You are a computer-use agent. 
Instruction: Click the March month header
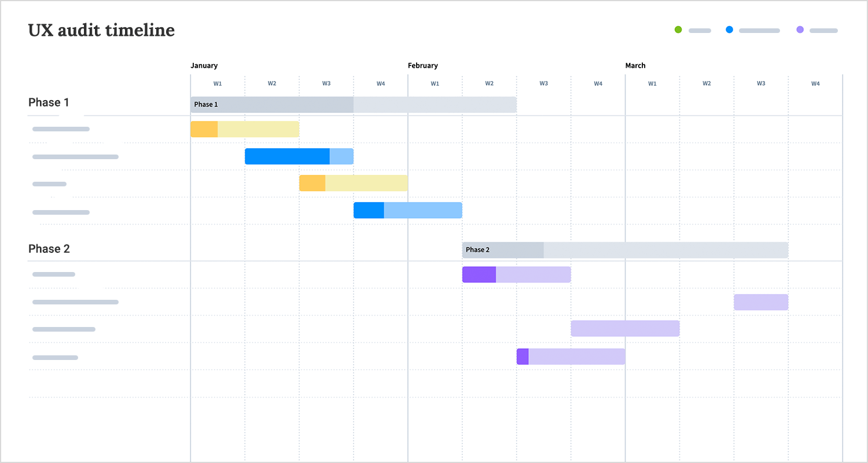click(x=635, y=65)
